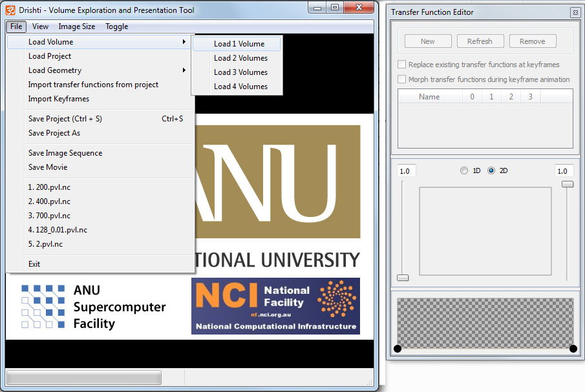Minimize the Drishti window
The width and height of the screenshot is (585, 392).
tap(317, 8)
